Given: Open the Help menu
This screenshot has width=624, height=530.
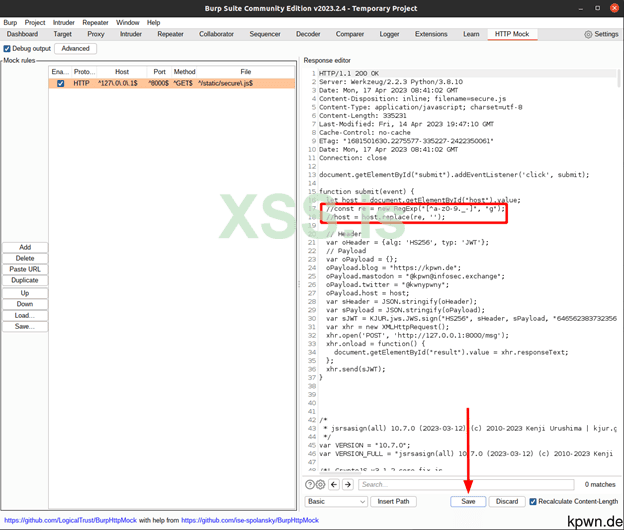Looking at the screenshot, I should click(154, 23).
